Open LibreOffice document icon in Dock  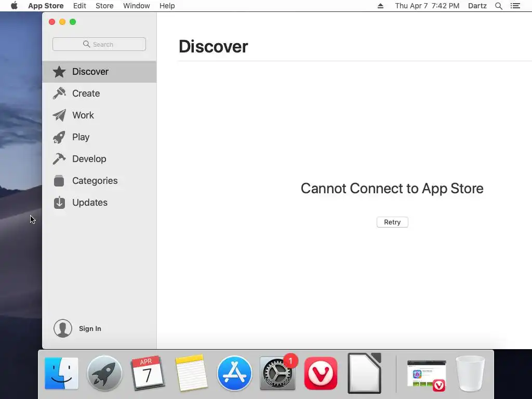coord(364,373)
